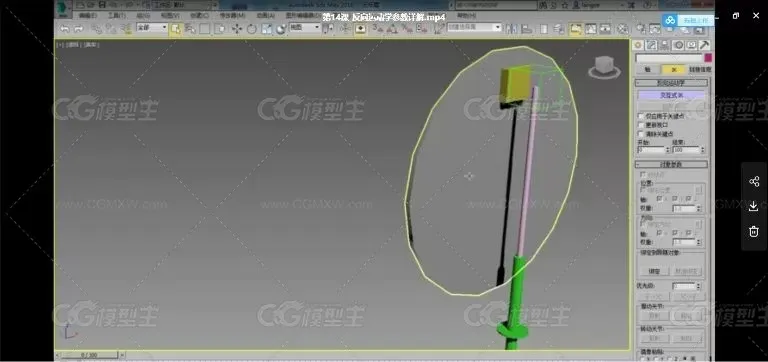
Task: Toggle the X axis checkbox under 位置
Action: coord(660,199)
